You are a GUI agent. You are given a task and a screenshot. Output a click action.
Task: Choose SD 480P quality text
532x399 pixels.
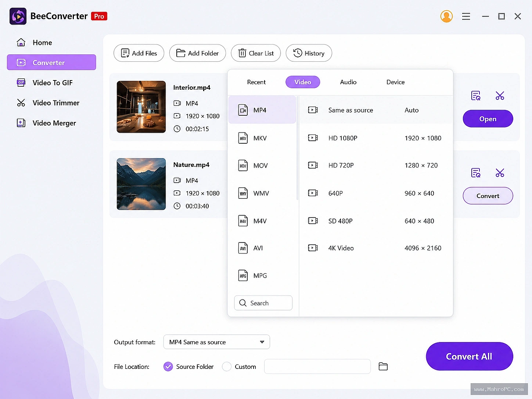click(x=340, y=221)
